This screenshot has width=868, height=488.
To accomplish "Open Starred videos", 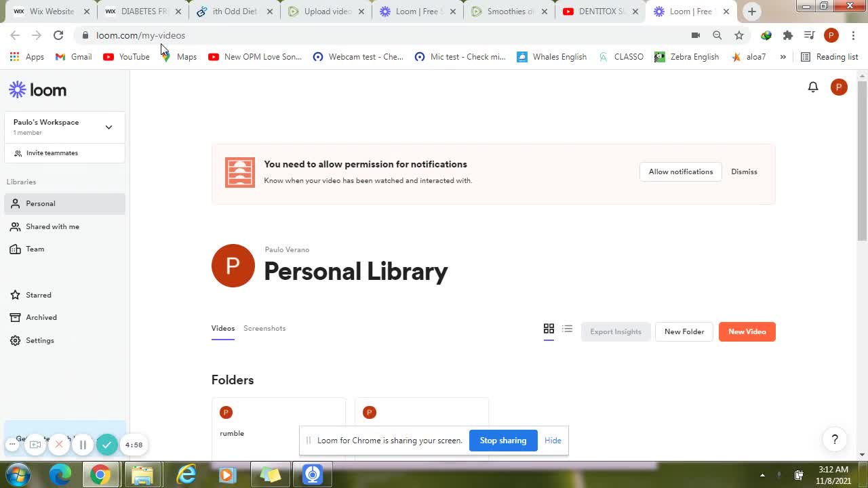I will coord(65,295).
